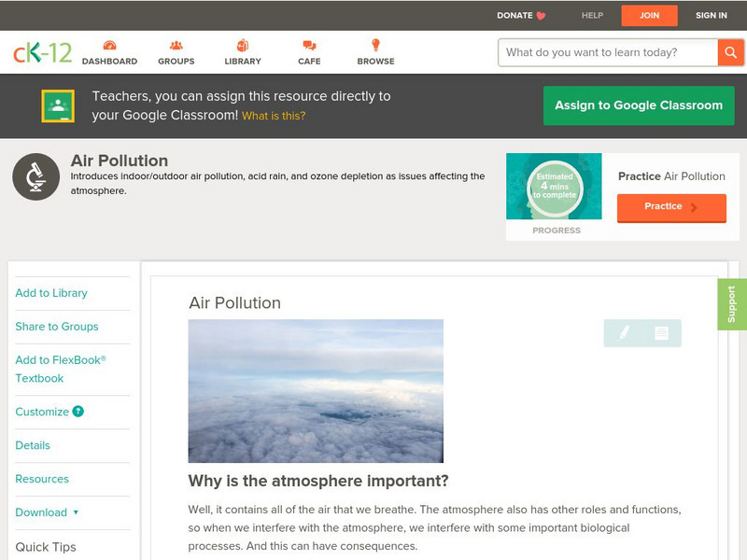This screenshot has height=560, width=747.
Task: Open the Groups people icon
Action: click(x=176, y=45)
